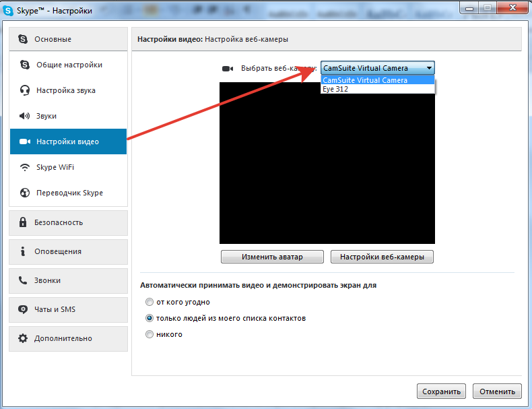Click the WiFi icon beside Skype WiFi

coord(25,167)
